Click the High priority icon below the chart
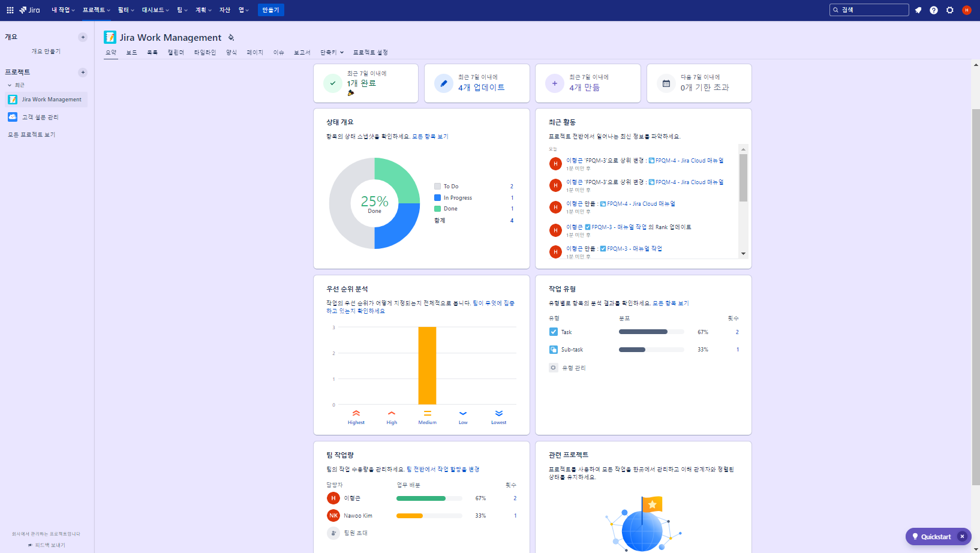This screenshot has height=553, width=980. (x=392, y=413)
